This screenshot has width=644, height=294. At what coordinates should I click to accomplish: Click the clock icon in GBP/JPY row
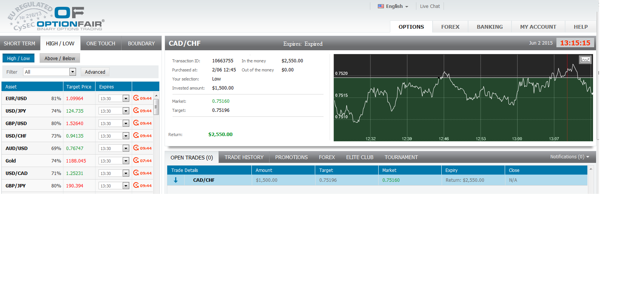(x=136, y=185)
